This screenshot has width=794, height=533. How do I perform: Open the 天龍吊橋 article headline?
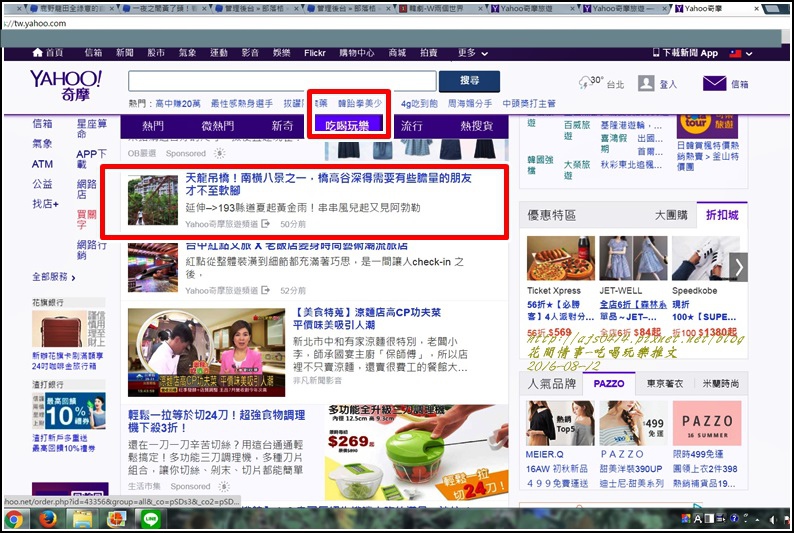point(328,184)
